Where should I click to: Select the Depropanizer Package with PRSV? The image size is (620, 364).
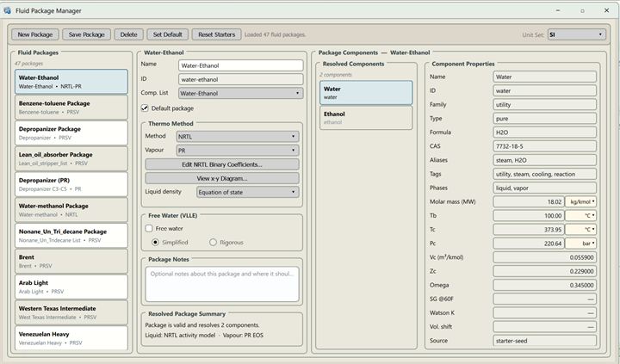click(71, 133)
